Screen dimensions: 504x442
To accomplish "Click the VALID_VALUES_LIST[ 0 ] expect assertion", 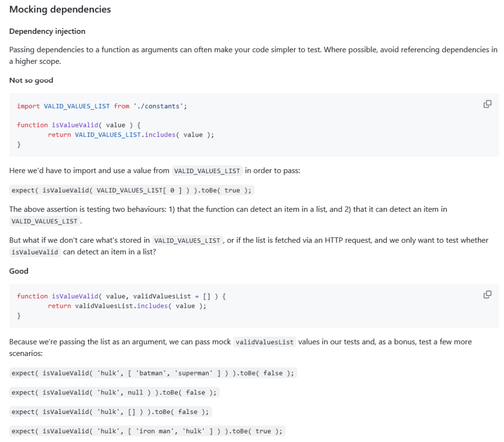I will pos(132,190).
